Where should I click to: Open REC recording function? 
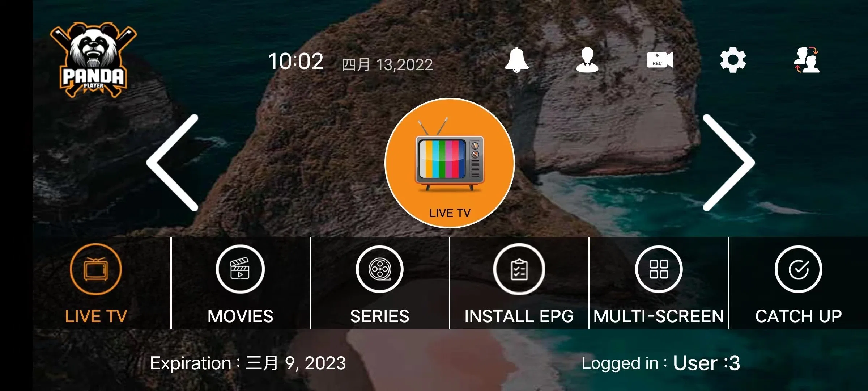(659, 61)
